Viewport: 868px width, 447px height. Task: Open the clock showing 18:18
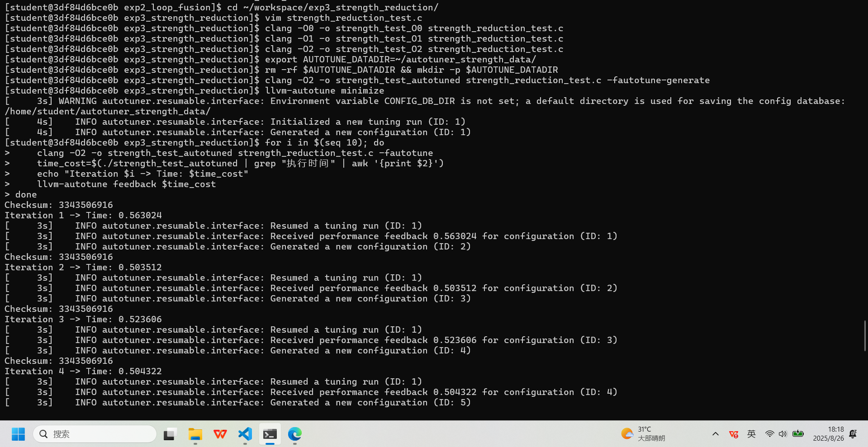click(x=828, y=434)
